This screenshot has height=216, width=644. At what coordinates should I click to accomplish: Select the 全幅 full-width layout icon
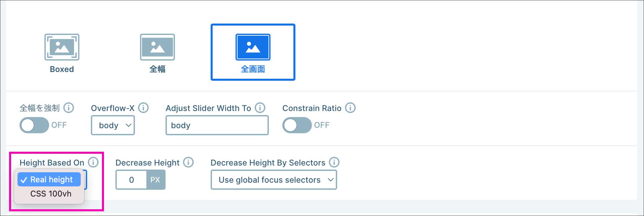157,47
